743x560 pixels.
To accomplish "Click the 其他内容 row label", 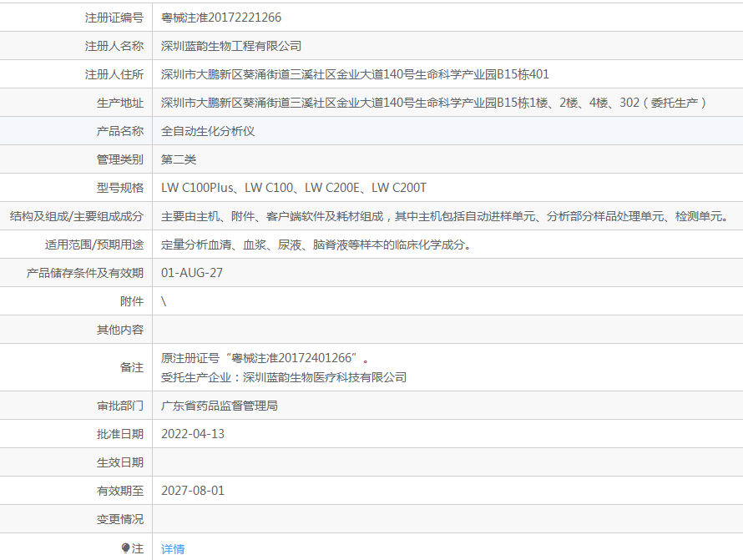I will 120,330.
